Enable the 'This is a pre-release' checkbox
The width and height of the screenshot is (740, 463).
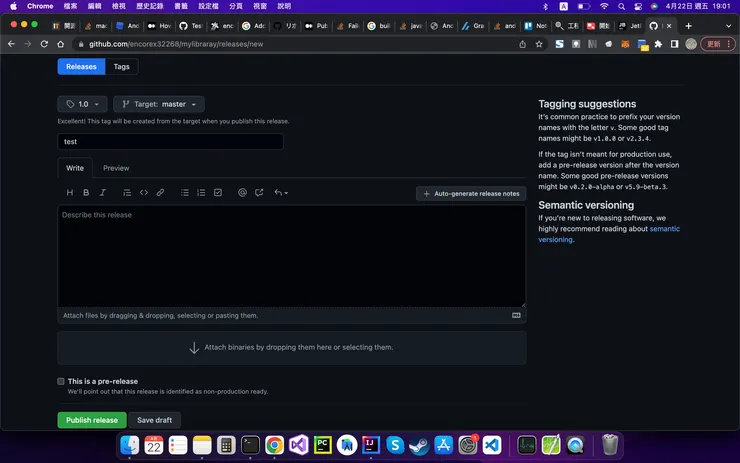61,381
